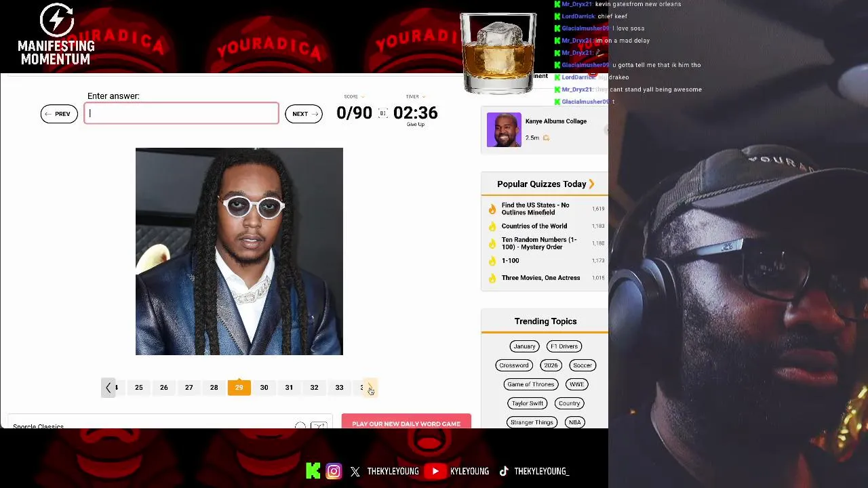The image size is (868, 488).
Task: Select the Crossword trending topic
Action: point(514,365)
